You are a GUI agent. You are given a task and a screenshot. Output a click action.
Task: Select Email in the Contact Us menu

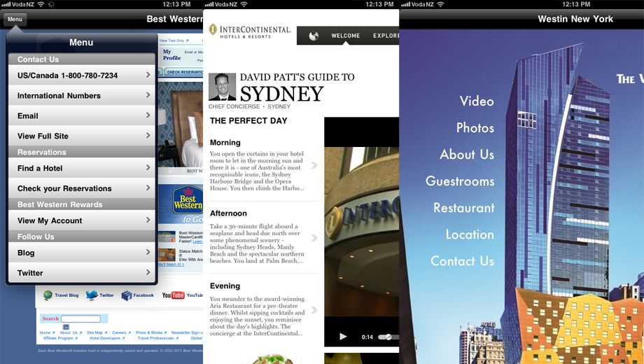click(82, 115)
